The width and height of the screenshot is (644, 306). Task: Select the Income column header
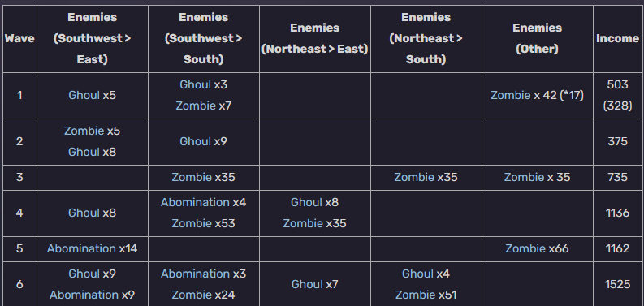(617, 39)
